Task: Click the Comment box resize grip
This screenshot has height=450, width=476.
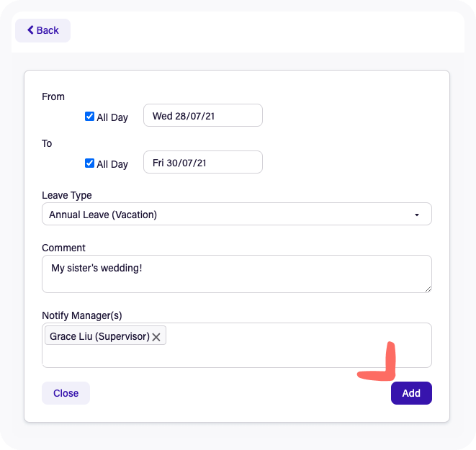Action: click(428, 289)
